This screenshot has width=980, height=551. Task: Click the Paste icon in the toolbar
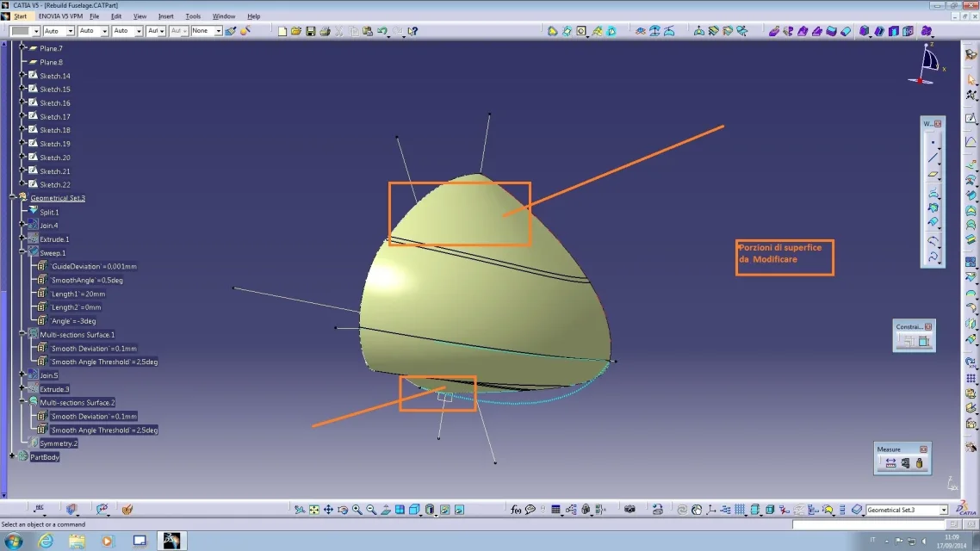tap(368, 31)
